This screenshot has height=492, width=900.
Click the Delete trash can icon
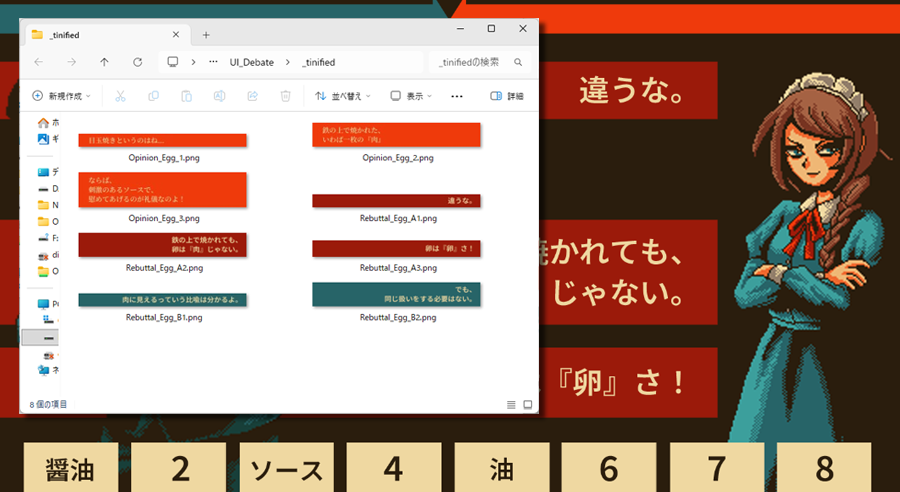pos(285,96)
